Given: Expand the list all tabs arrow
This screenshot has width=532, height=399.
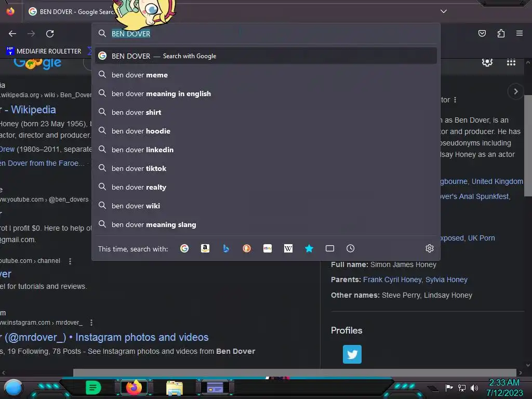Looking at the screenshot, I should [444, 11].
